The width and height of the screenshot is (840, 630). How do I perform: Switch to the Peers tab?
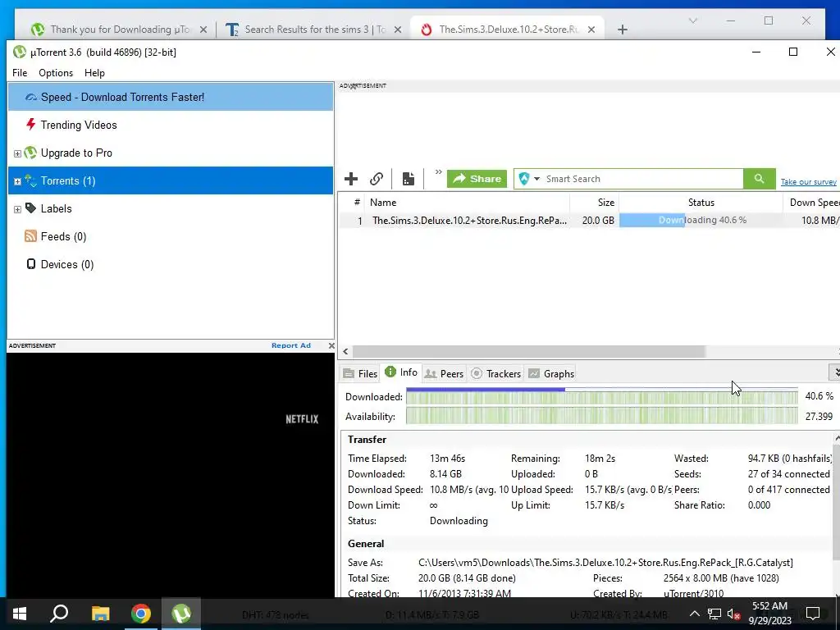pyautogui.click(x=444, y=373)
